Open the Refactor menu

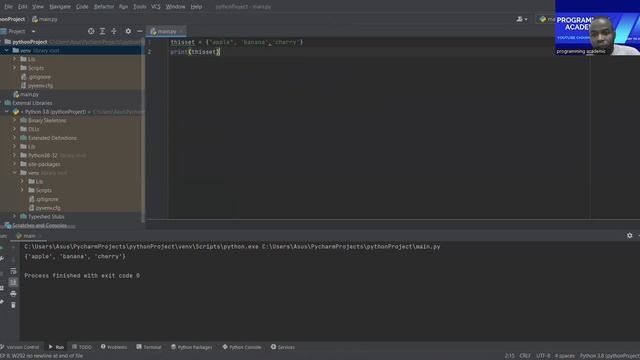104,7
